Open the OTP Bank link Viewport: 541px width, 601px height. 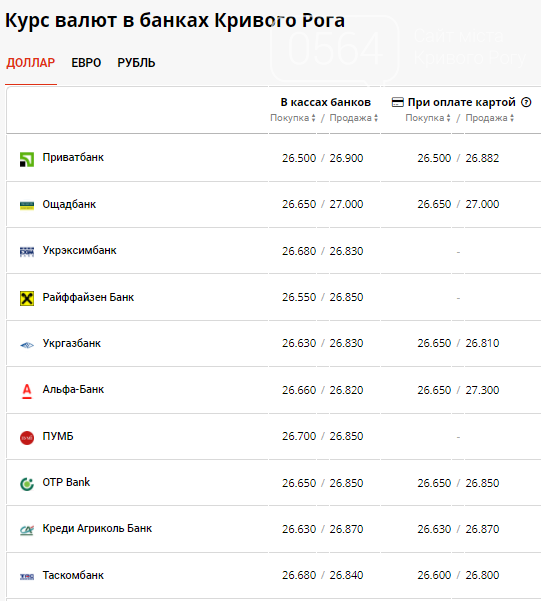tap(66, 482)
